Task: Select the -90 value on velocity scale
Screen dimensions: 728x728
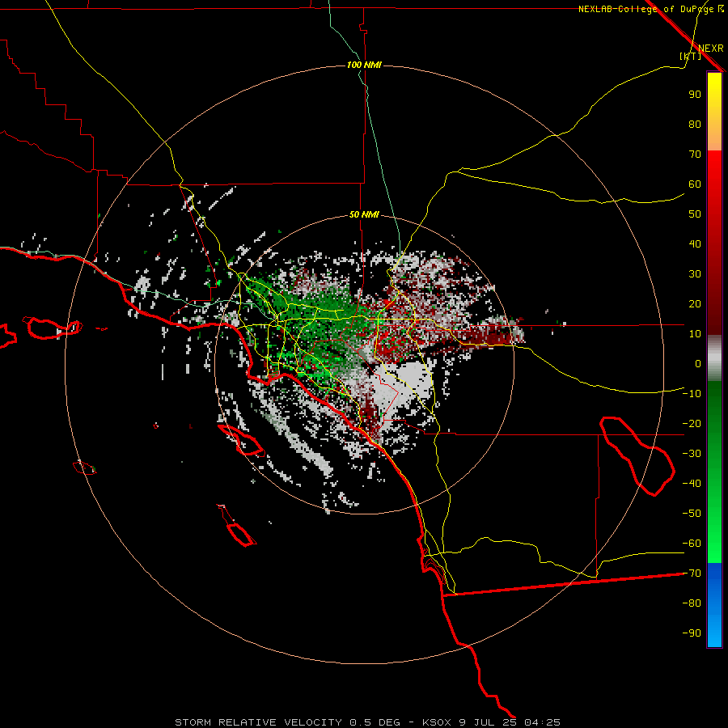Action: [x=692, y=633]
